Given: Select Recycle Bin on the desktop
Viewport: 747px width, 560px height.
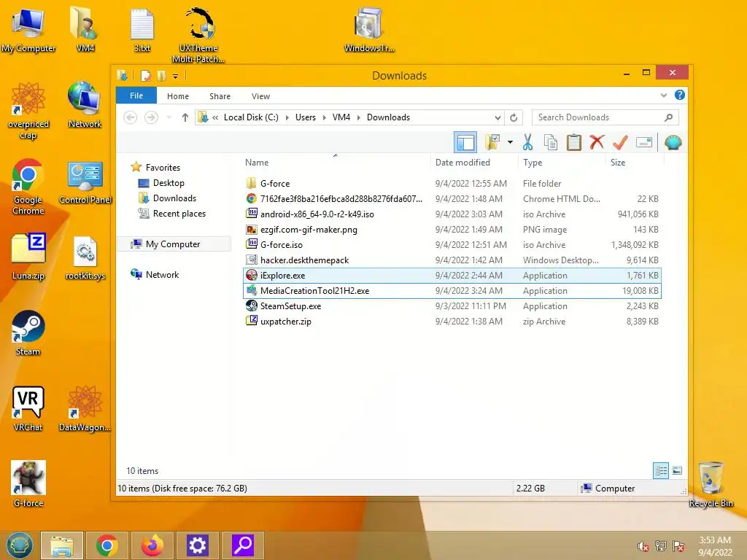Looking at the screenshot, I should (x=711, y=484).
